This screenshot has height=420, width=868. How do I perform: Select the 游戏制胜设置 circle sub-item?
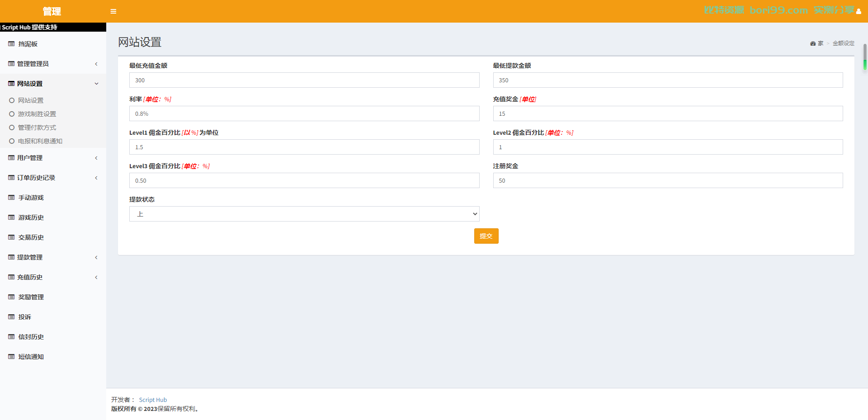33,114
